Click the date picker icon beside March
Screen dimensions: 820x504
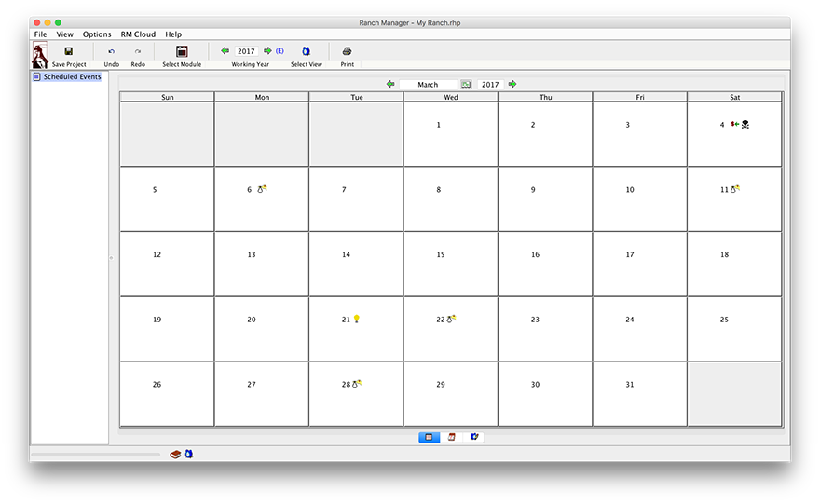coord(466,85)
